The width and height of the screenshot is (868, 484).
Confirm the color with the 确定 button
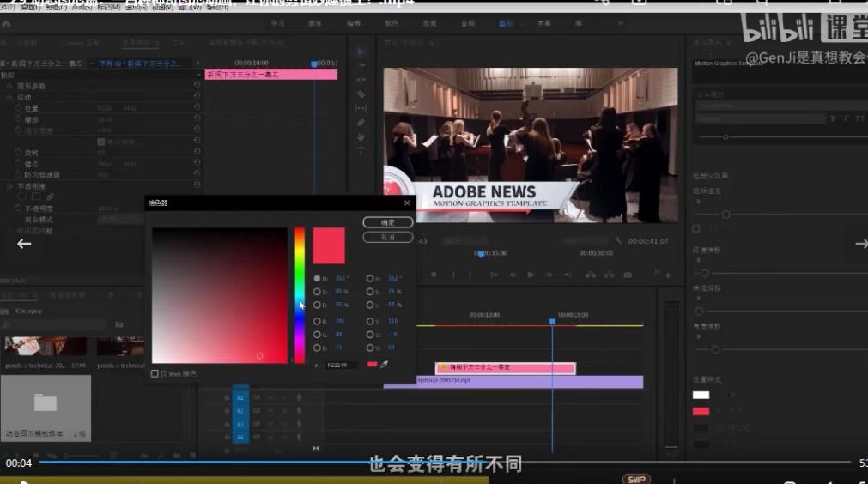[x=387, y=222]
